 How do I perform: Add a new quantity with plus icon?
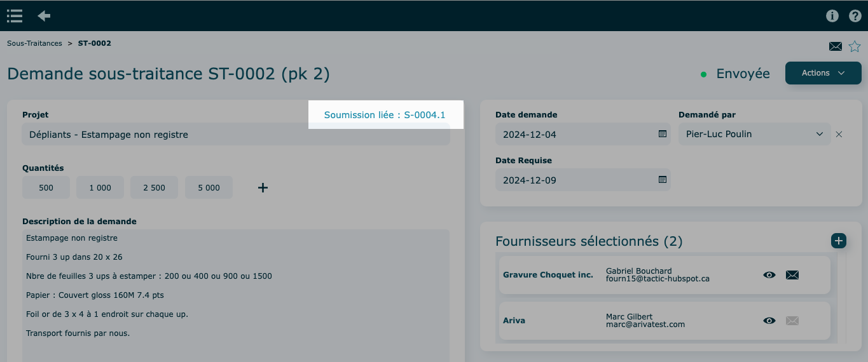[x=263, y=187]
